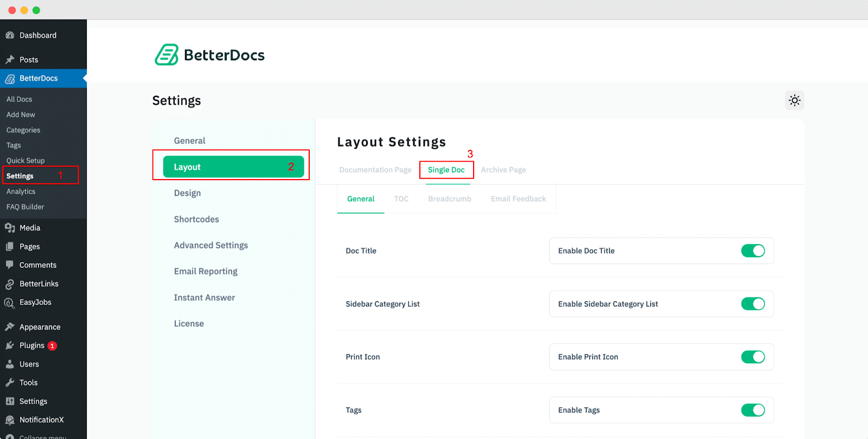Turn off Enable Sidebar Category List

click(x=752, y=304)
